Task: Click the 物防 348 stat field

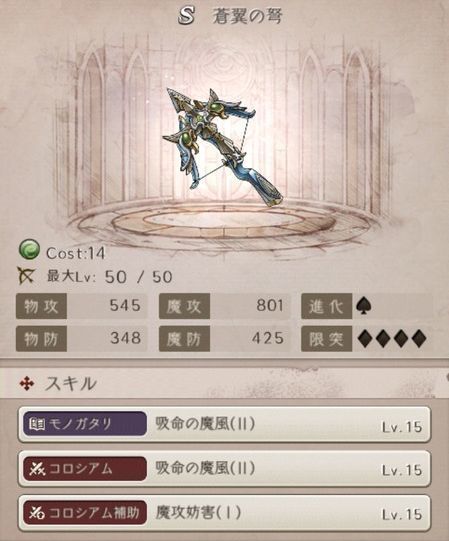Action: point(81,338)
